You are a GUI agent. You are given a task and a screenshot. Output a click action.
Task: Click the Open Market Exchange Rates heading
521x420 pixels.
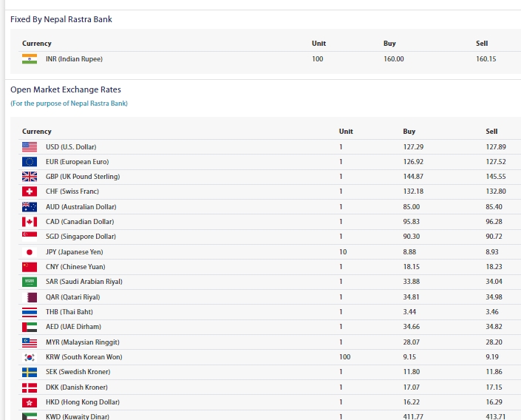[x=66, y=89]
